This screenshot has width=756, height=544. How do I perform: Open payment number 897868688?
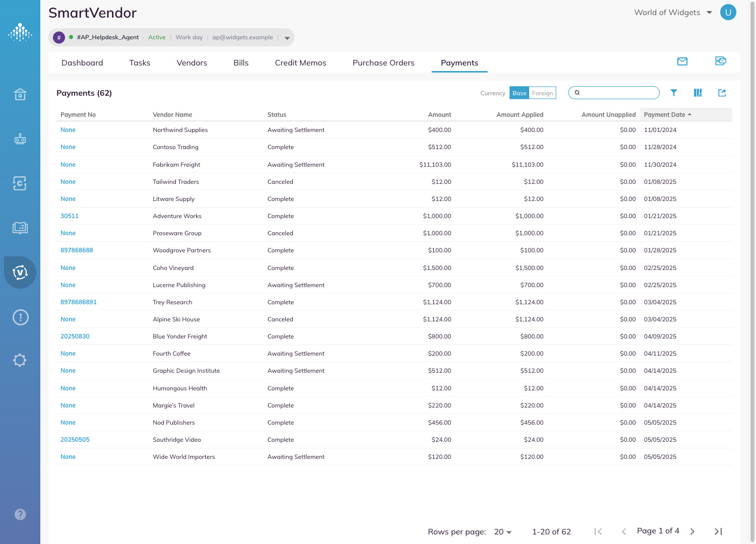[x=77, y=250]
